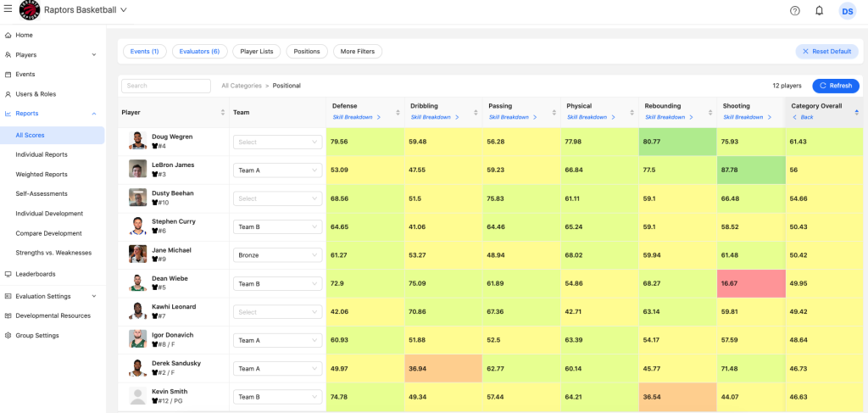868x413 pixels.
Task: Click the player Search input field
Action: (166, 86)
